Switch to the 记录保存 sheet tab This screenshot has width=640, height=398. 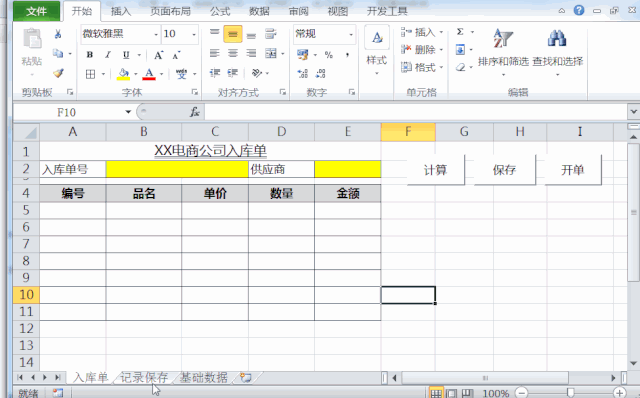(x=144, y=378)
